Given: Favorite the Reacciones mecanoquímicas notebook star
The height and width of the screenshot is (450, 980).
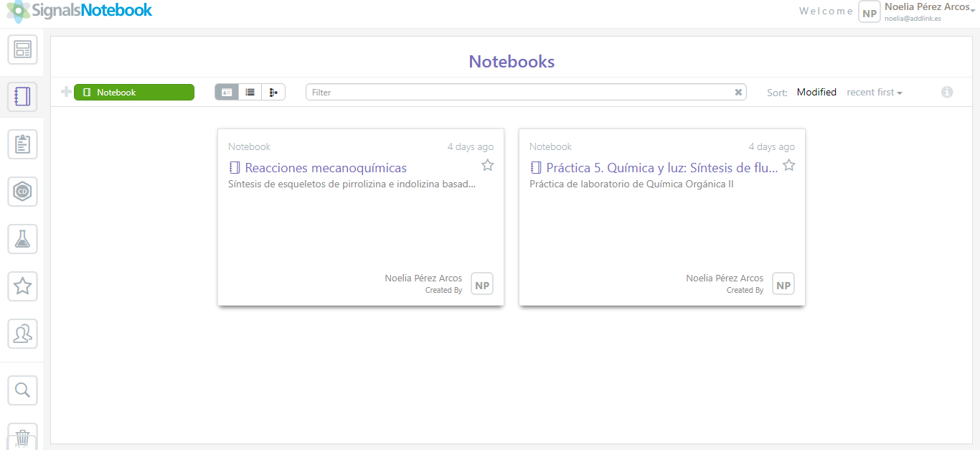Looking at the screenshot, I should 488,166.
